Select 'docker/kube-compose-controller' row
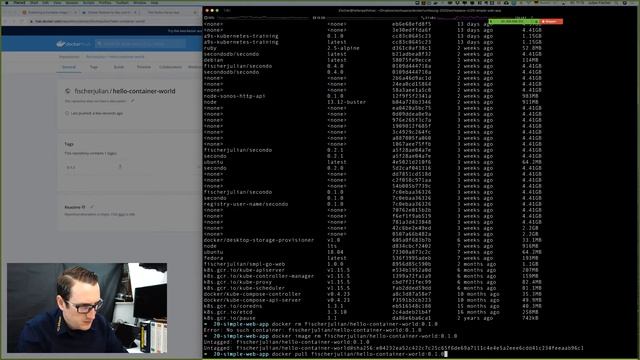The width and height of the screenshot is (640, 360). (x=372, y=294)
